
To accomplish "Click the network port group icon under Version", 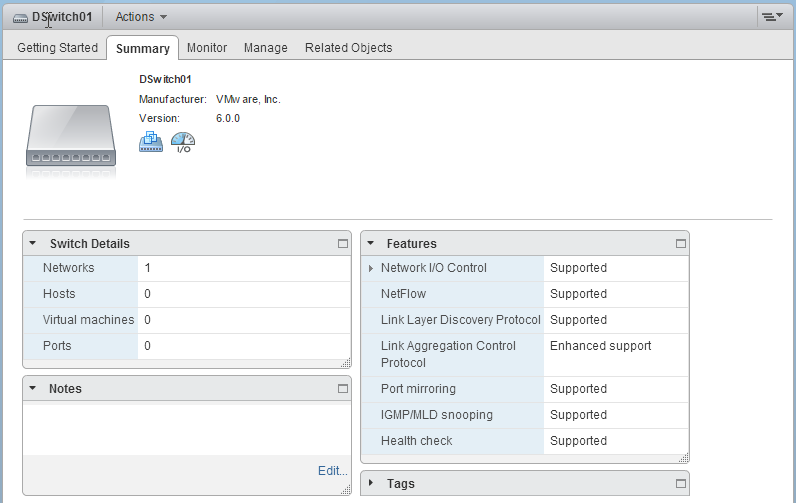I will (150, 142).
